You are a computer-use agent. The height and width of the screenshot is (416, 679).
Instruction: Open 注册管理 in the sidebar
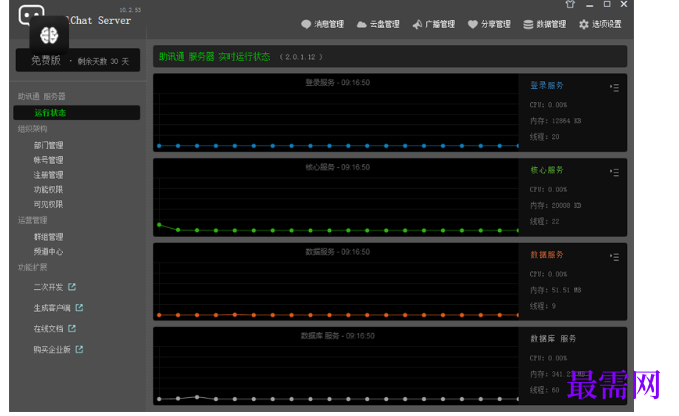click(48, 174)
